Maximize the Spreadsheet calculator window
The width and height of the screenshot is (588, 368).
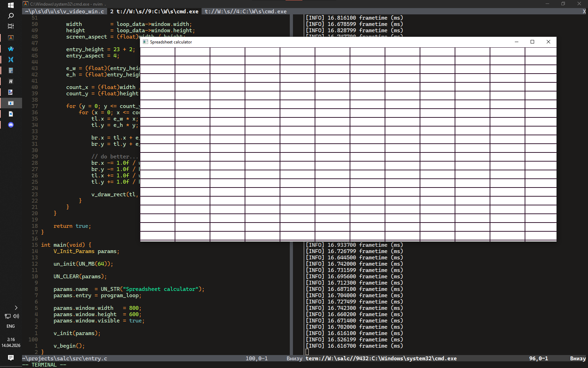[x=532, y=42]
